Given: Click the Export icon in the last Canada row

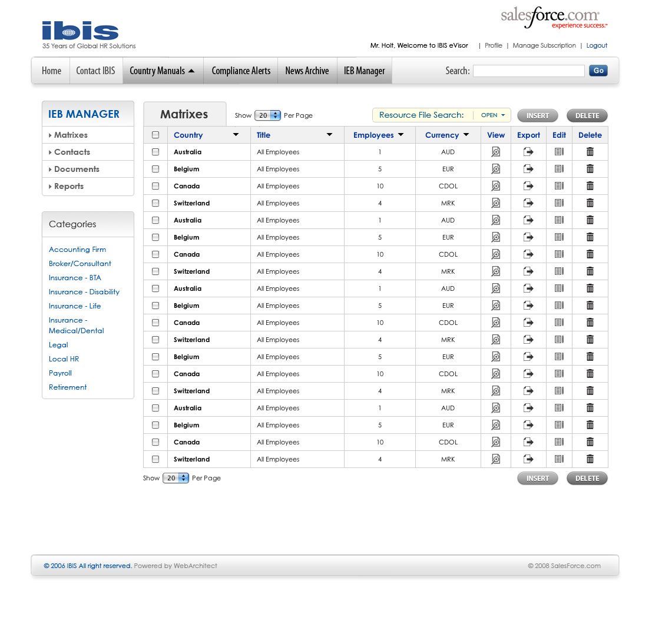Looking at the screenshot, I should [528, 442].
